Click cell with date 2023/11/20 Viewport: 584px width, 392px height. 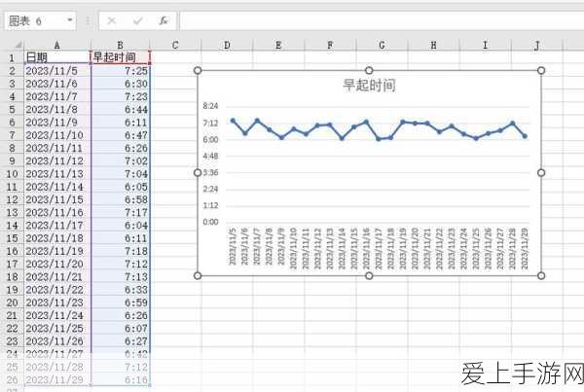[x=57, y=264]
